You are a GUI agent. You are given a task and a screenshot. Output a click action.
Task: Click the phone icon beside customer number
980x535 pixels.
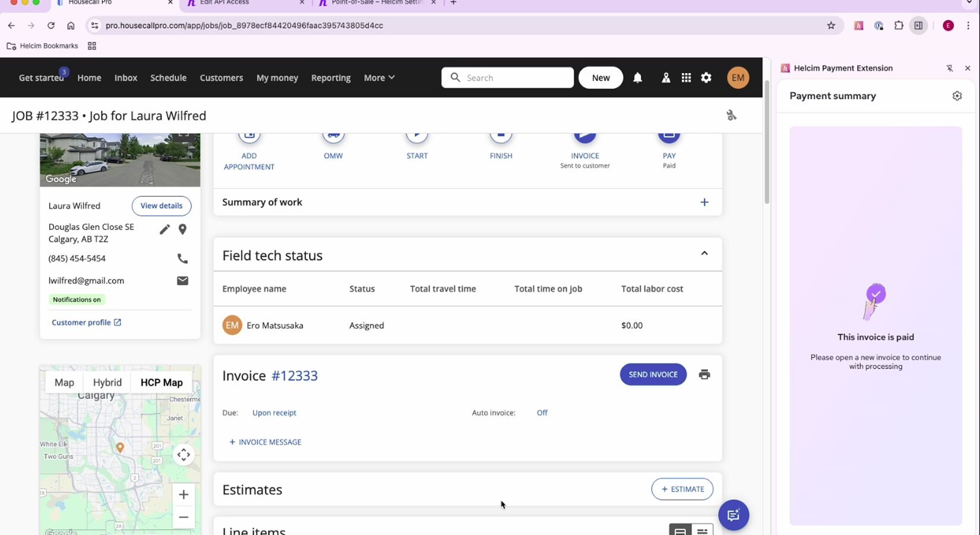182,259
